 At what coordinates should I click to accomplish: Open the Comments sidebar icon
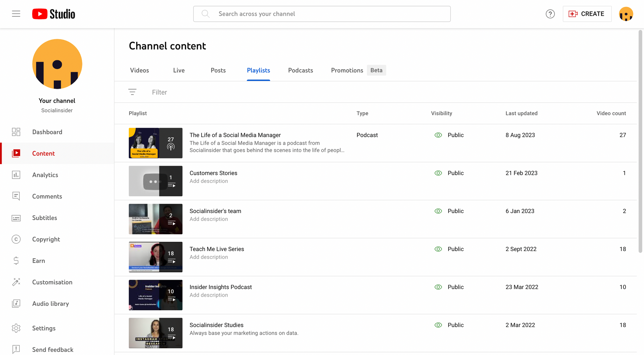tap(16, 196)
